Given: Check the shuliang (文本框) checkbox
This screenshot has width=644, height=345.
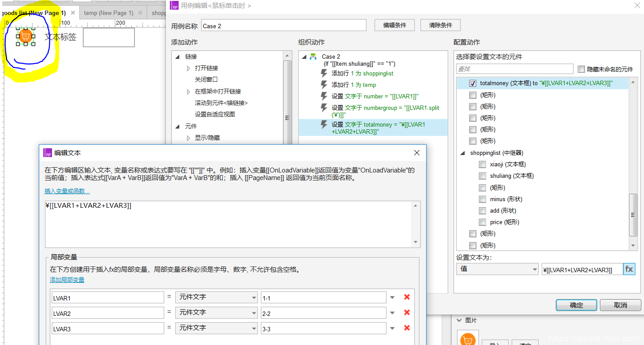Looking at the screenshot, I should [x=483, y=176].
